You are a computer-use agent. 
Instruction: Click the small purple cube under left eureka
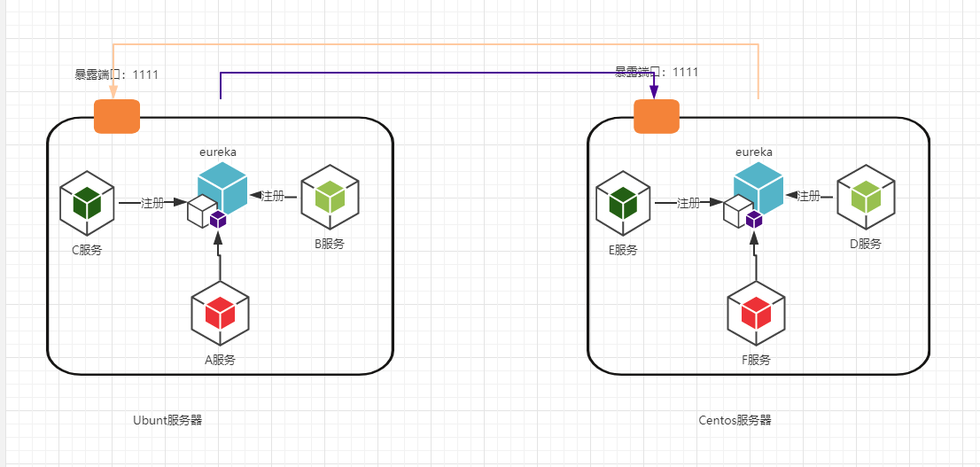[x=218, y=219]
